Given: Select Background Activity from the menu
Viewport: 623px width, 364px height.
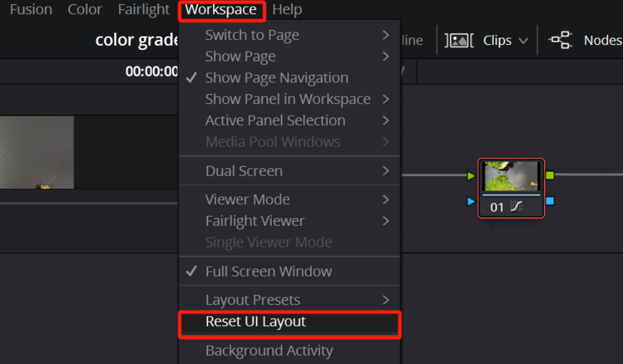Looking at the screenshot, I should 269,350.
